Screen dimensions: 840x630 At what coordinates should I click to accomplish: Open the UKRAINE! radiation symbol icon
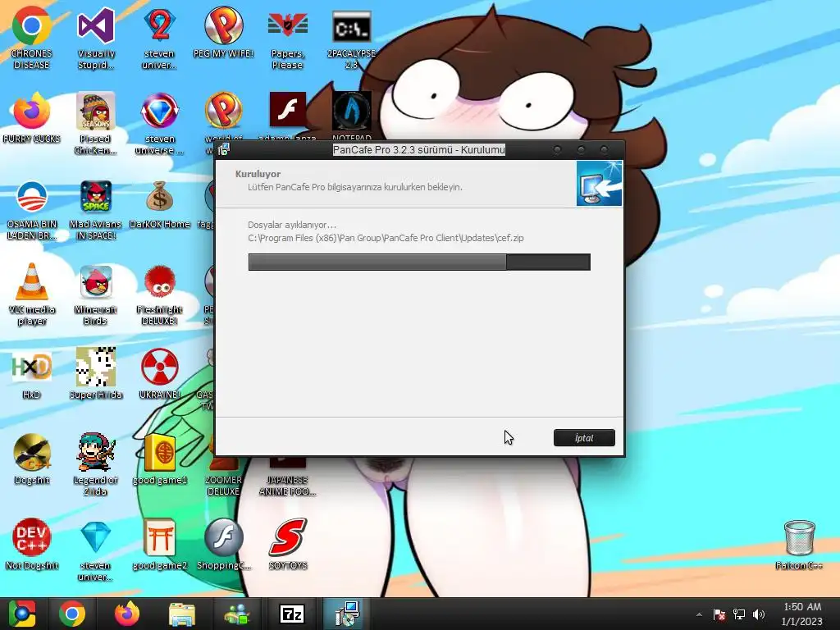tap(160, 367)
